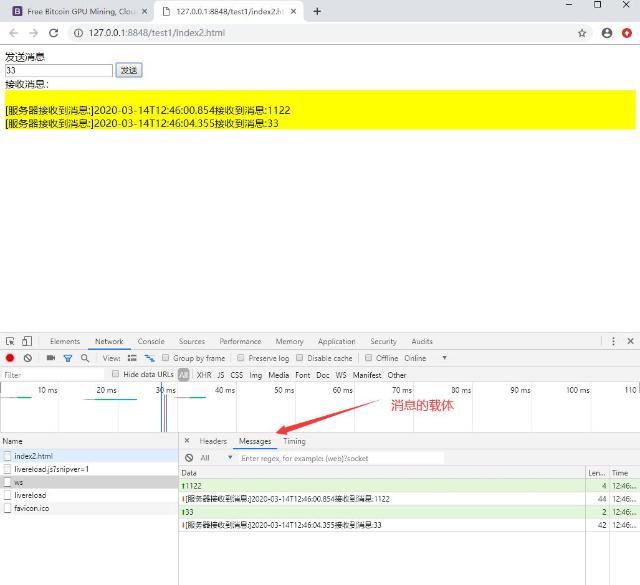Viewport: 640px width, 585px height.
Task: Expand the All message type dropdown
Action: [x=216, y=458]
